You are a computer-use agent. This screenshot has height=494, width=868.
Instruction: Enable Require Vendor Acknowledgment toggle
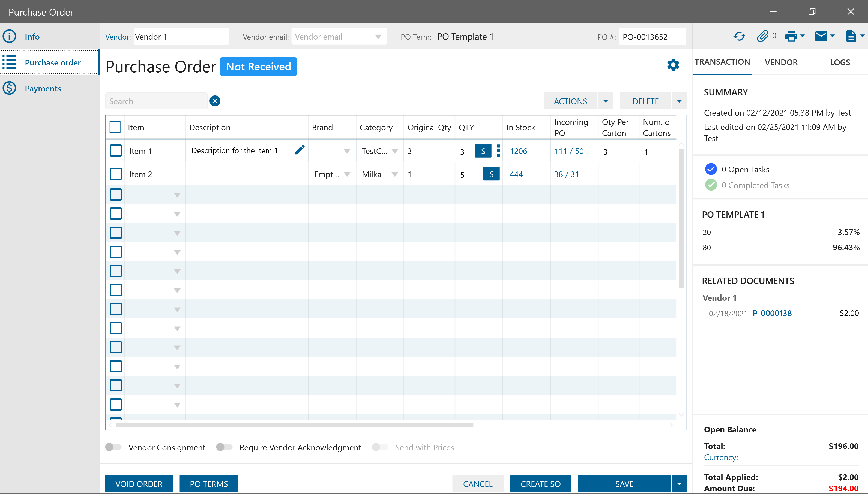point(224,447)
